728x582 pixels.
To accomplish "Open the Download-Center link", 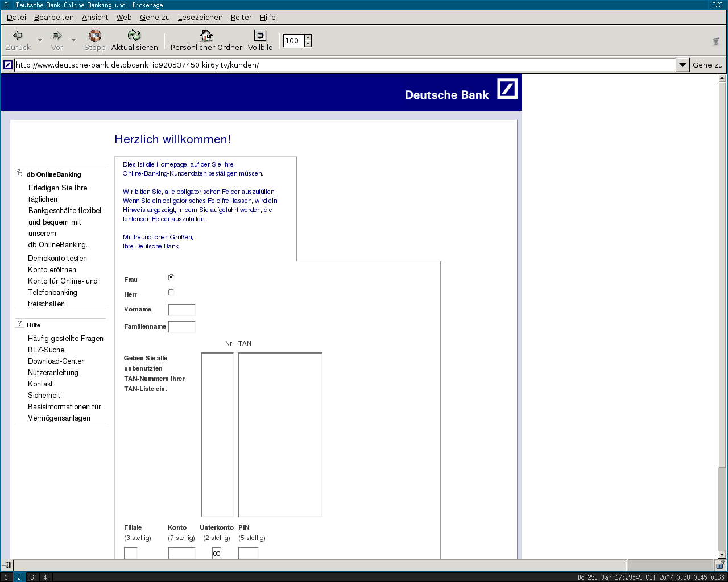I will 56,361.
